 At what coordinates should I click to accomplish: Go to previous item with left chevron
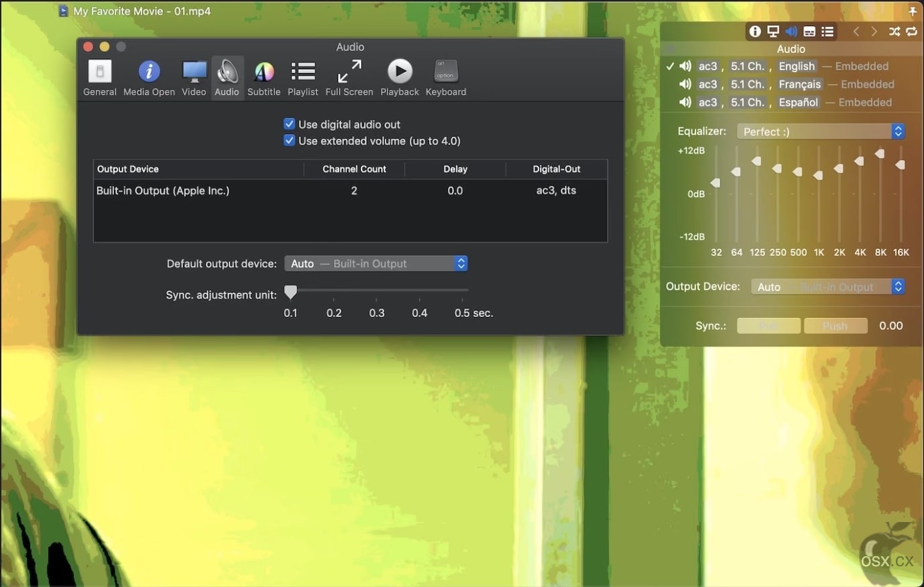(856, 31)
